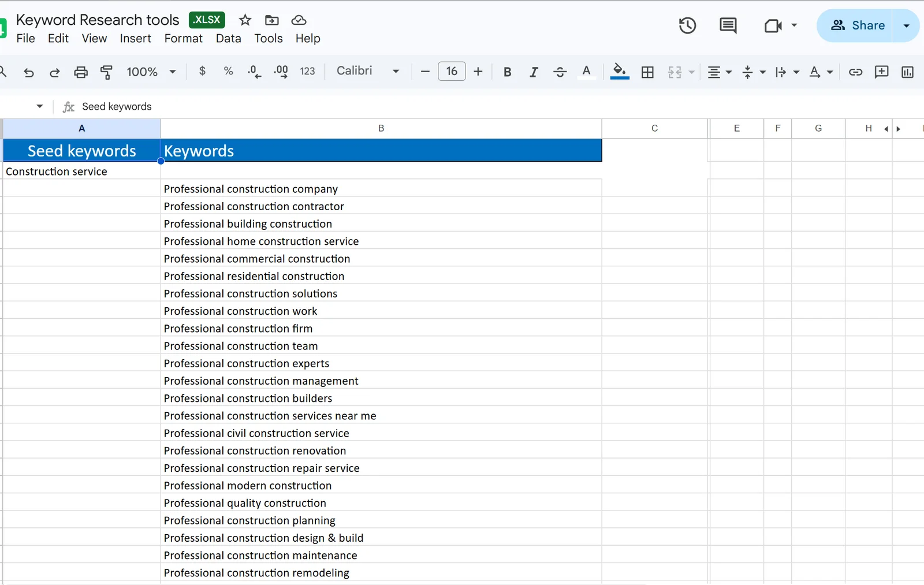This screenshot has height=585, width=924.
Task: Open the Help menu
Action: pos(308,39)
